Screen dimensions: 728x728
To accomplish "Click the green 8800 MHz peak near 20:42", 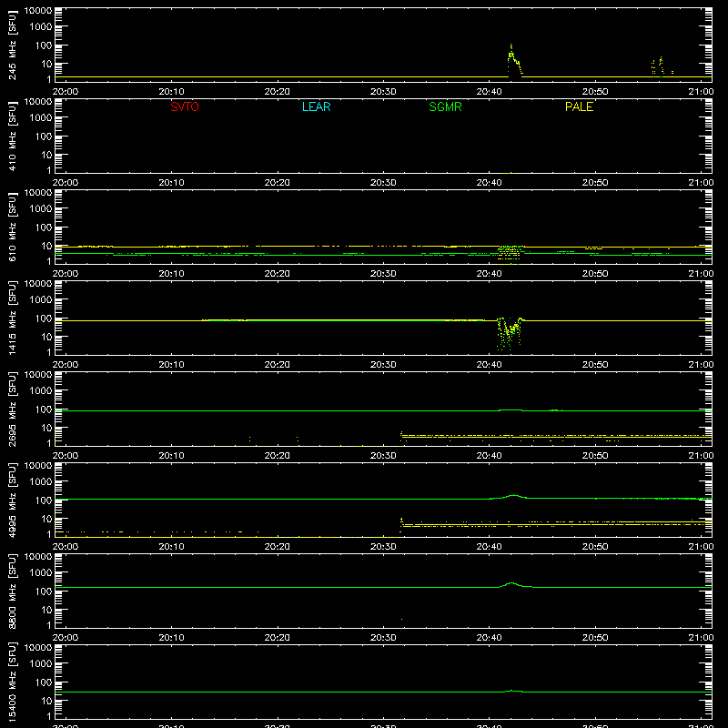I will tap(511, 583).
